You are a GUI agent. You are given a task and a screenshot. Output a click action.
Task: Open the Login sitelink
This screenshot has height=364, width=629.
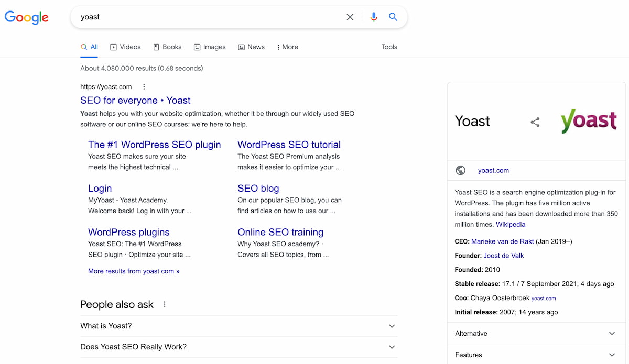[x=100, y=189]
